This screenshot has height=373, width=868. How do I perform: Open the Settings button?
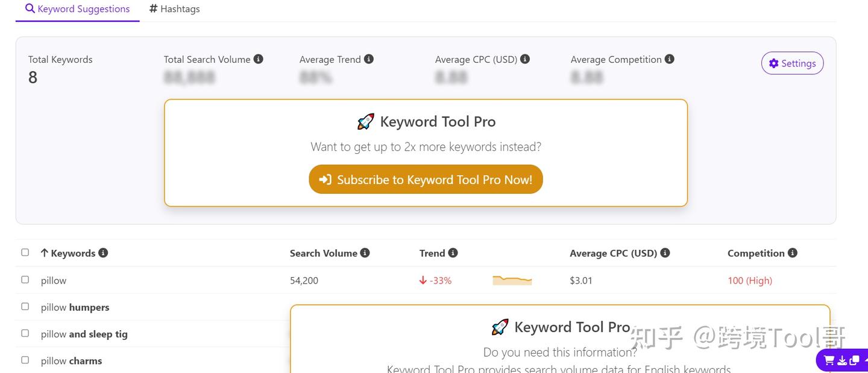[792, 63]
